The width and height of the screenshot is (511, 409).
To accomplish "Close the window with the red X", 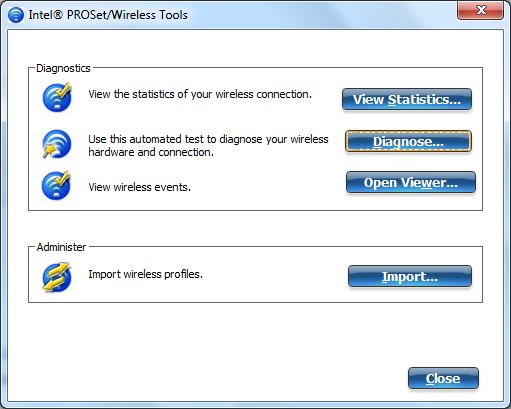I will click(480, 10).
